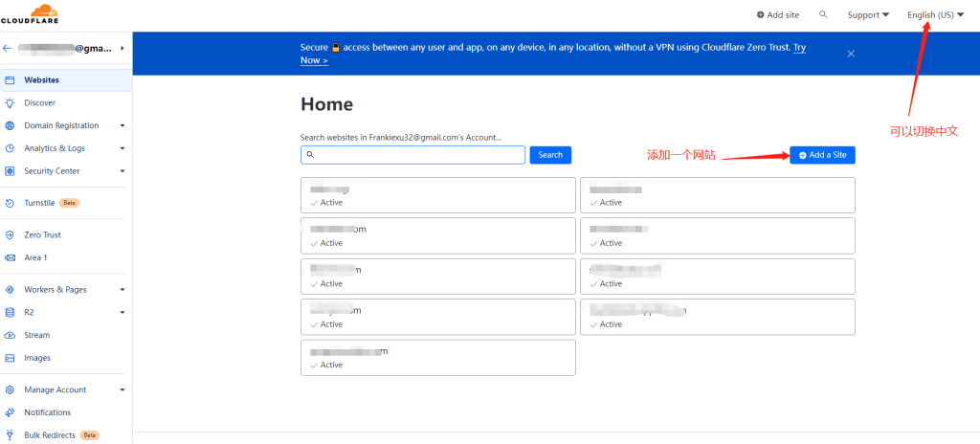Click the Zero Trust icon in sidebar
Viewport: 980px width, 444px height.
pos(10,234)
